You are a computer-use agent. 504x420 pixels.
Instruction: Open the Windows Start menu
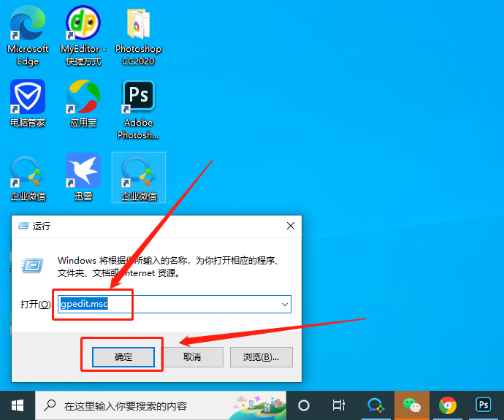point(18,405)
